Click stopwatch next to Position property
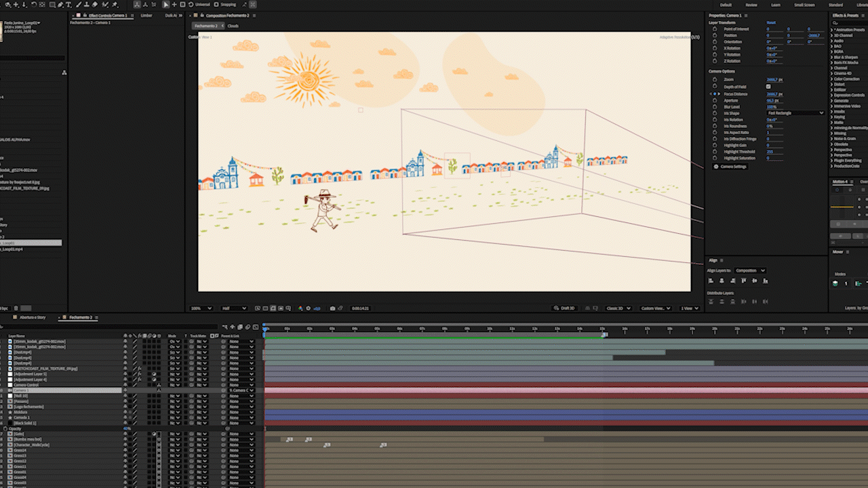The width and height of the screenshot is (868, 488). point(715,35)
